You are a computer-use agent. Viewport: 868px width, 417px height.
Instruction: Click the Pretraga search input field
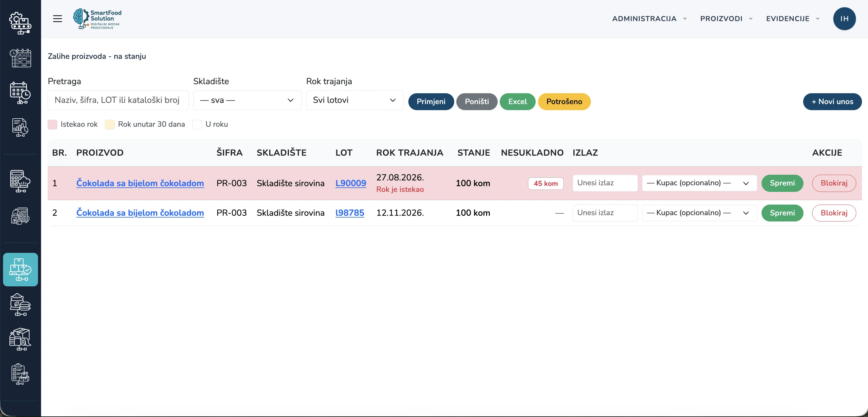pos(118,100)
